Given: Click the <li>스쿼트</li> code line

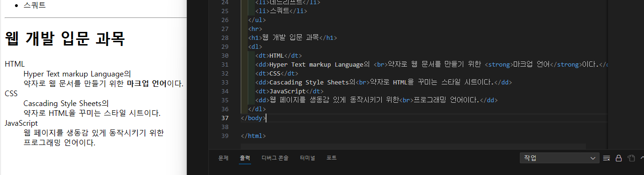Looking at the screenshot, I should coord(281,11).
